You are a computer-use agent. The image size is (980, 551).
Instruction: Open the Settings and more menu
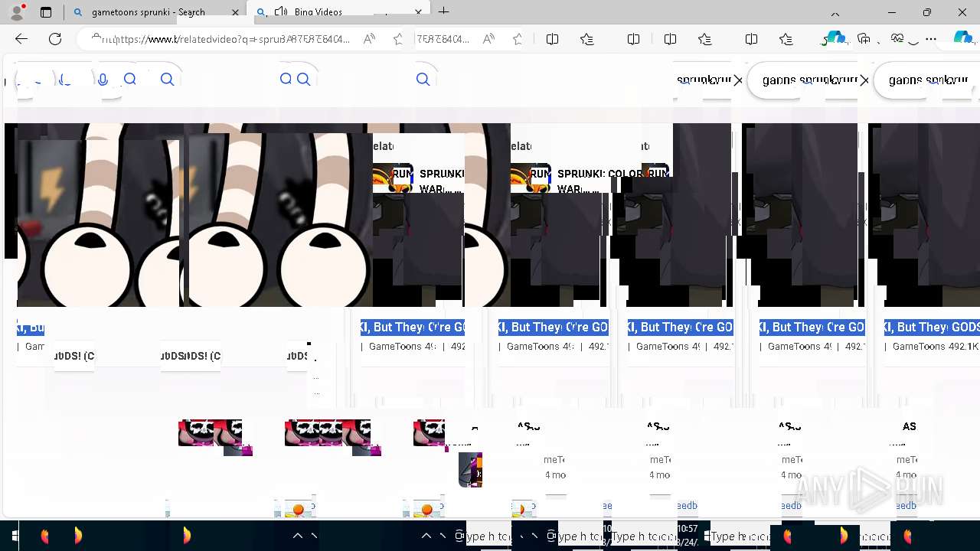[931, 39]
